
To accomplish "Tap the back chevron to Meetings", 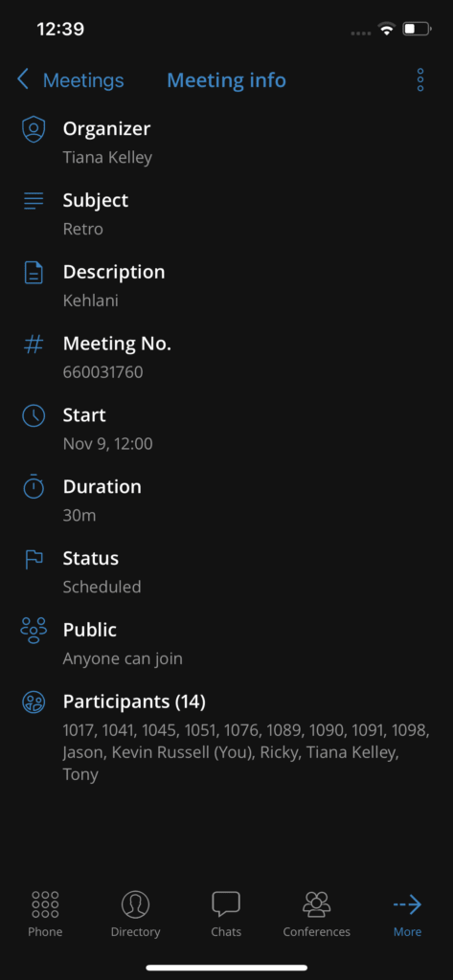I will (23, 80).
